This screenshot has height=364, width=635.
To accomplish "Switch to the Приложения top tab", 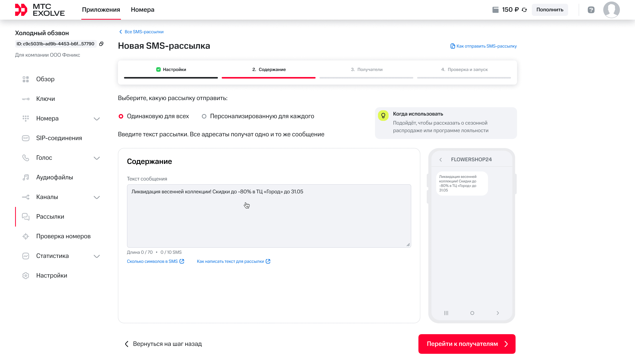I will click(x=101, y=10).
